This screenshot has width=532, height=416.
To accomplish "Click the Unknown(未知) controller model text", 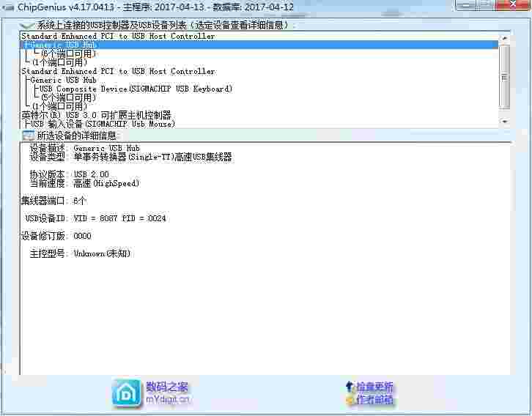I will point(102,253).
